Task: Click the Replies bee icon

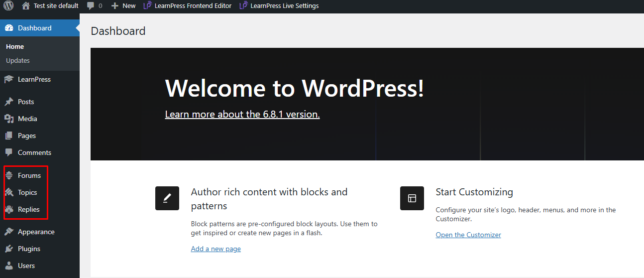Action: click(x=9, y=209)
